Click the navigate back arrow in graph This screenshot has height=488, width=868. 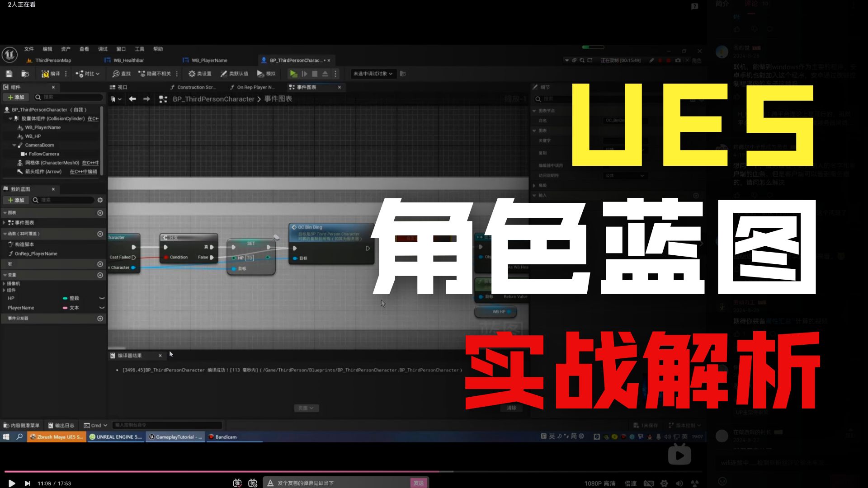(x=132, y=99)
